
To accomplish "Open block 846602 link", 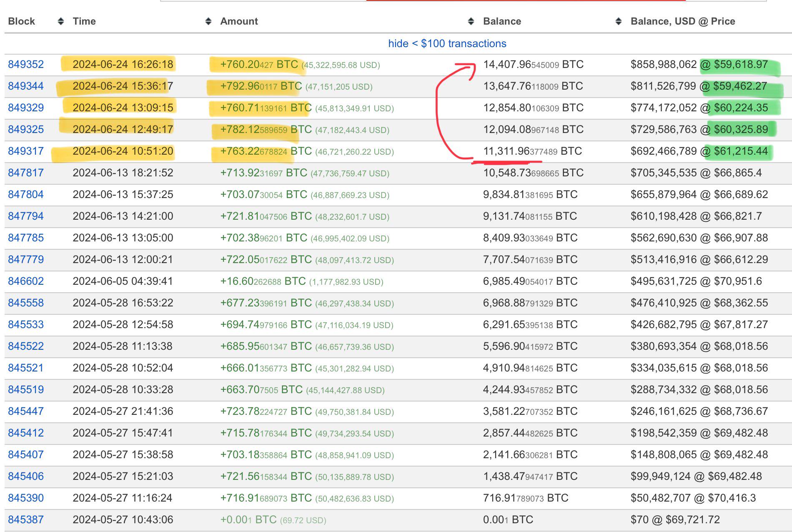I will point(26,281).
